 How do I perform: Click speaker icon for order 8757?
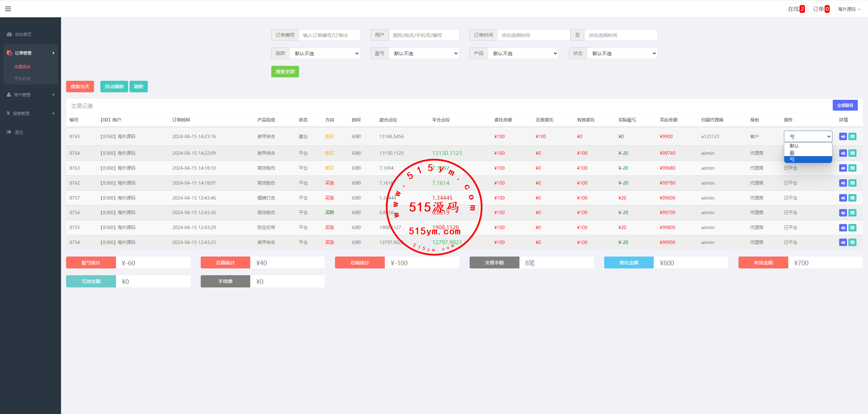[843, 198]
